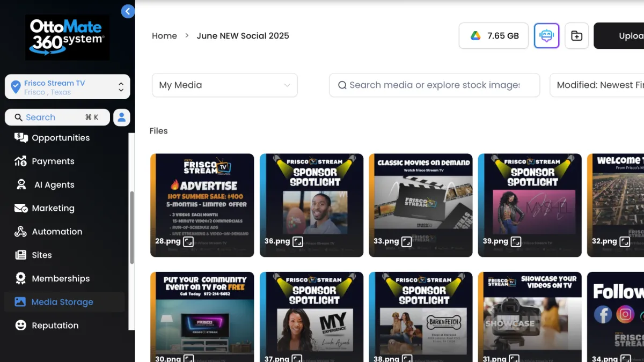This screenshot has width=644, height=362.
Task: Click the AI Agents person icon
Action: pyautogui.click(x=21, y=185)
